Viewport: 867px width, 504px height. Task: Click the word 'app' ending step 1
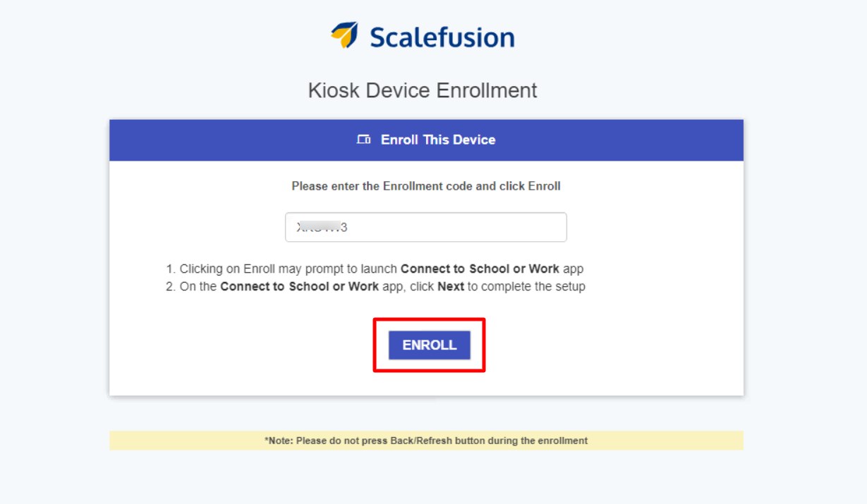tap(573, 269)
